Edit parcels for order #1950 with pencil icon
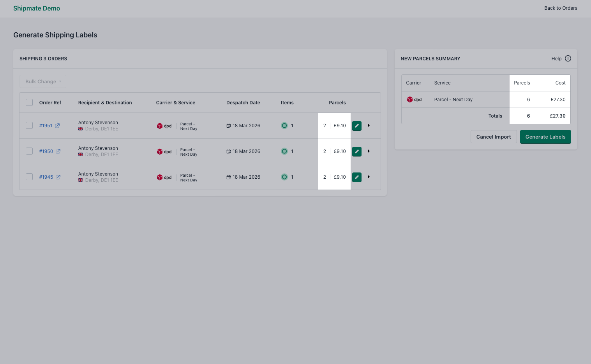Image resolution: width=591 pixels, height=364 pixels. 356,151
